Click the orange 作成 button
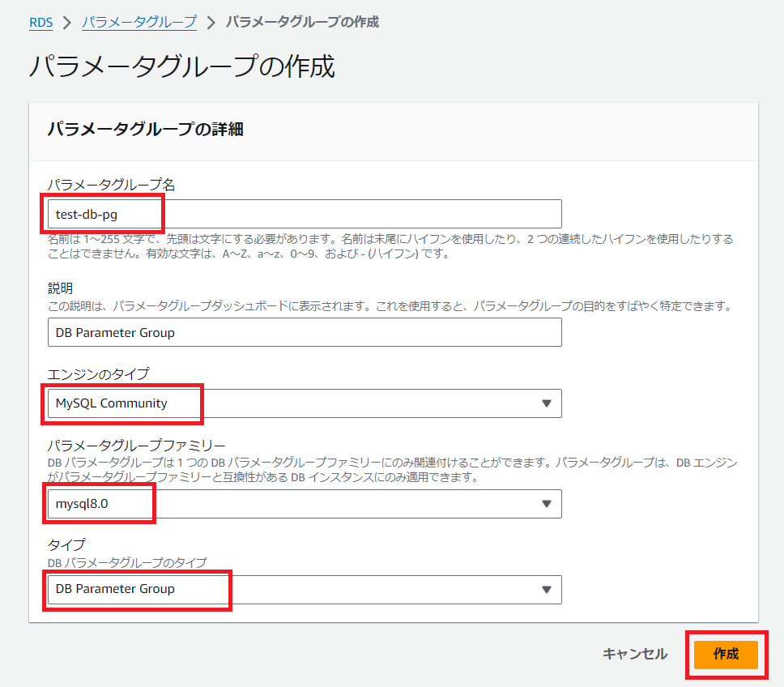 click(726, 655)
